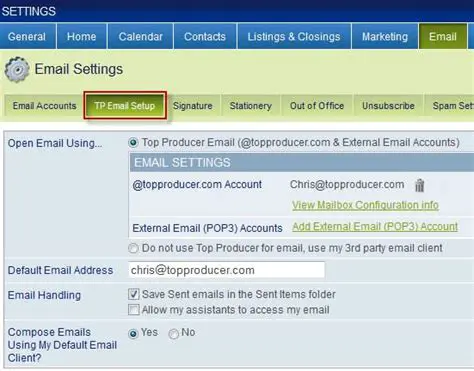Click the Default Email Address label
Screen dimensions: 474x371
pyautogui.click(x=60, y=270)
